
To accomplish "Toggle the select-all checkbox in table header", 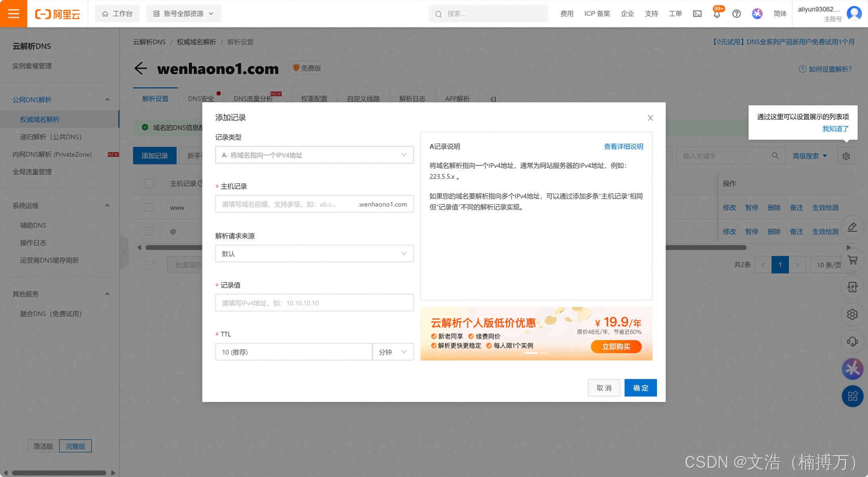I will click(149, 183).
